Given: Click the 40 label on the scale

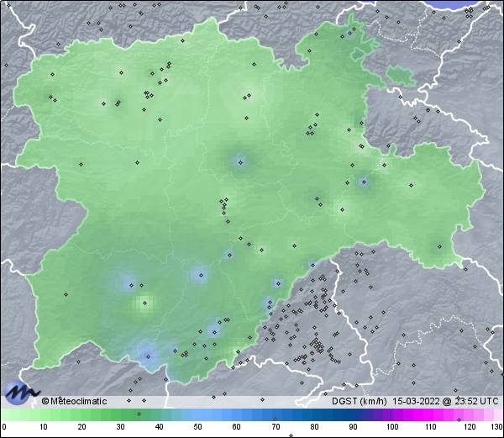Looking at the screenshot, I should point(160,427).
